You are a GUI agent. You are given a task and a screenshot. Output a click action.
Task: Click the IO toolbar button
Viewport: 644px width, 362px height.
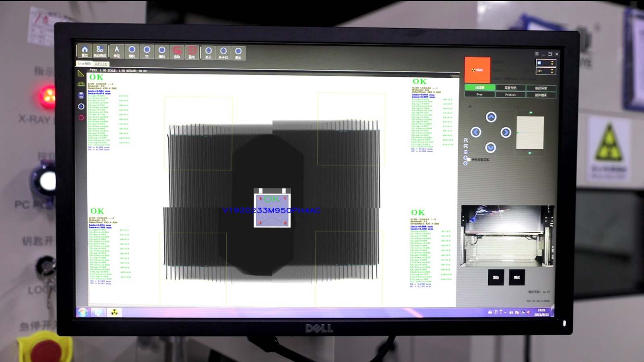(147, 52)
